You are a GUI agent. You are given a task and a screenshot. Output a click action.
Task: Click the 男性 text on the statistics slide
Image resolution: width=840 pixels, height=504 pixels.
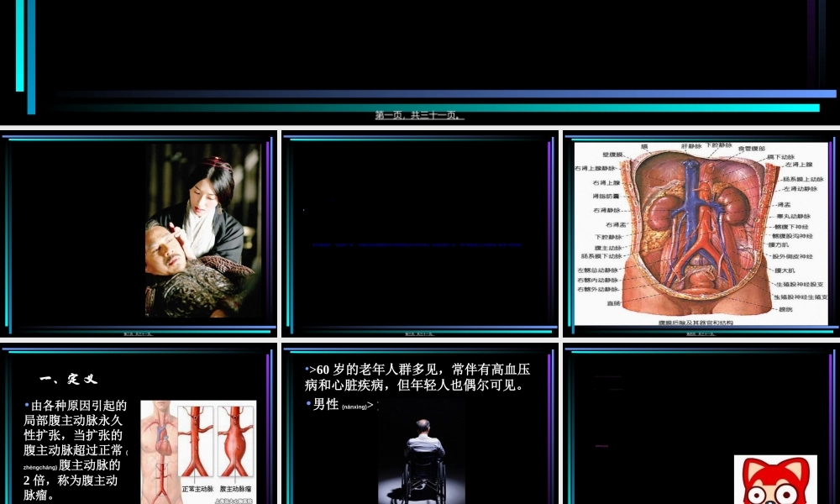(326, 404)
